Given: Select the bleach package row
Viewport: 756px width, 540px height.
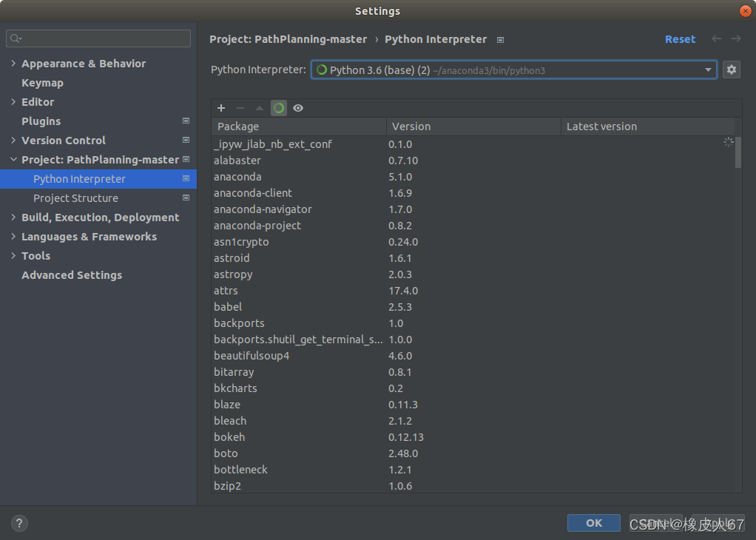Looking at the screenshot, I should 473,421.
